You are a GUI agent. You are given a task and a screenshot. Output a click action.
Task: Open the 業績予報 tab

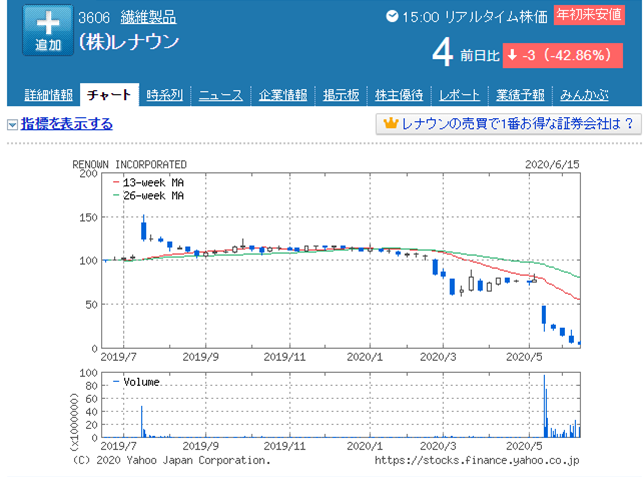(x=520, y=95)
